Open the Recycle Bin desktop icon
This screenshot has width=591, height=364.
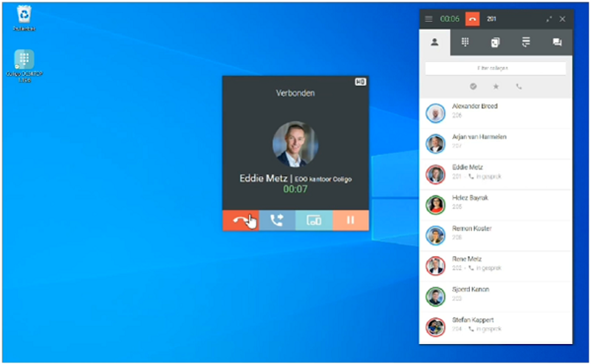(24, 18)
